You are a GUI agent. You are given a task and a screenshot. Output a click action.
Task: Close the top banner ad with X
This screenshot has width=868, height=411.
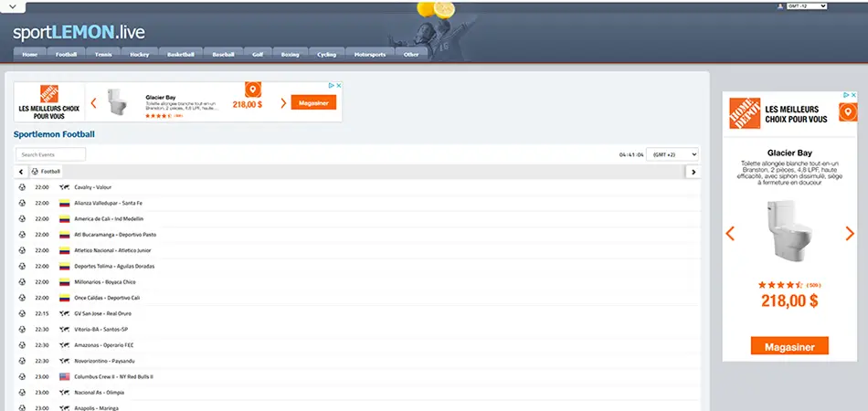pos(339,85)
